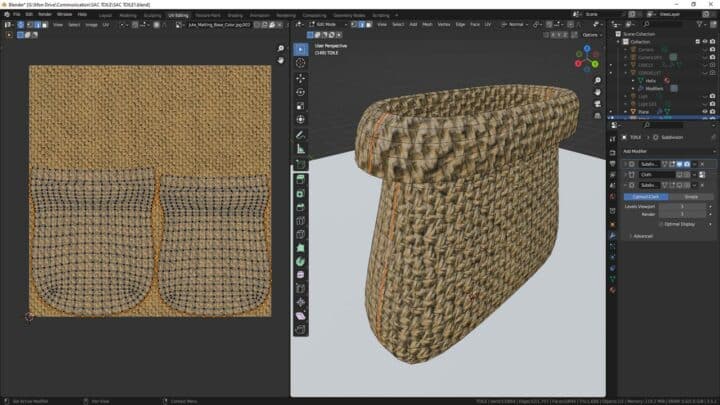This screenshot has width=720, height=405.
Task: Open the Image menu in UV editor header
Action: click(x=91, y=25)
